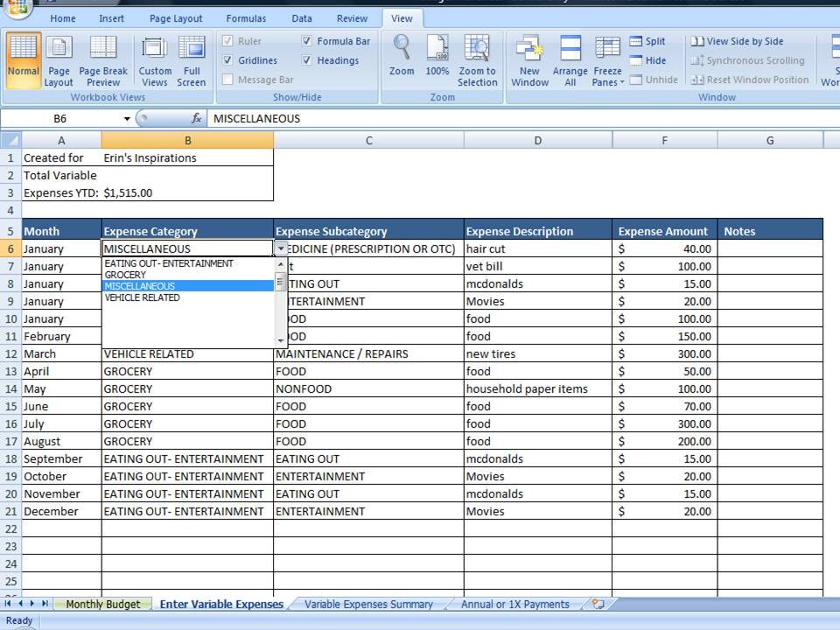840x630 pixels.
Task: Set zoom to 100%
Action: coord(437,56)
